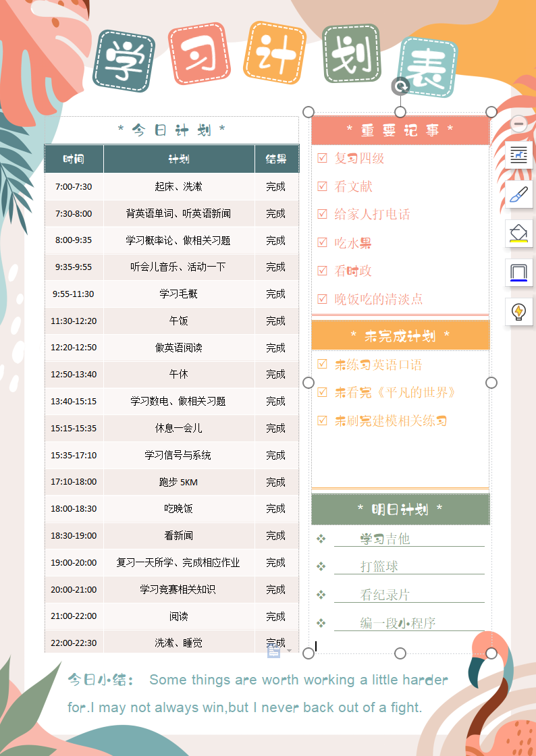Expand the paste options dropdown arrow

pos(290,651)
